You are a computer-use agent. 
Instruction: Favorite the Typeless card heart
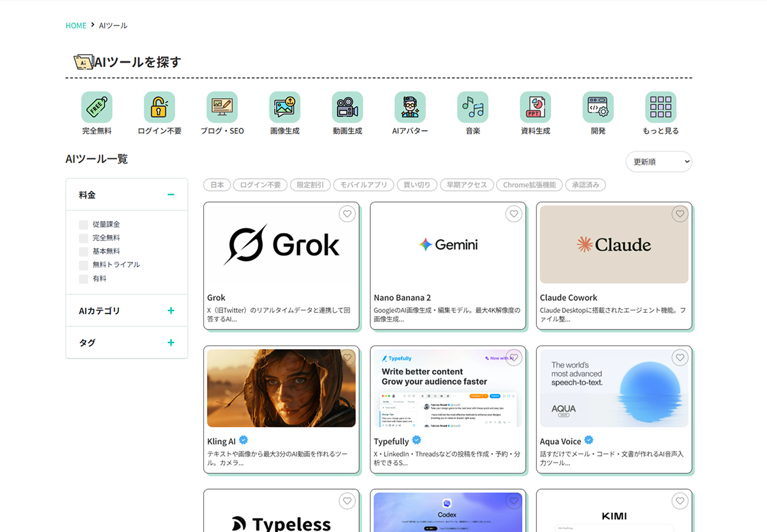(347, 501)
